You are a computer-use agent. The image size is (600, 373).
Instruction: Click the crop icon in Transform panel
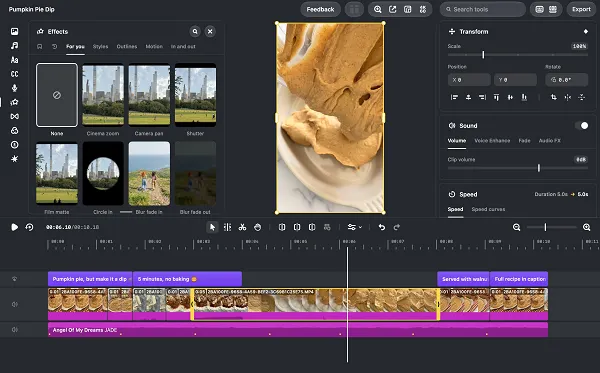point(553,97)
